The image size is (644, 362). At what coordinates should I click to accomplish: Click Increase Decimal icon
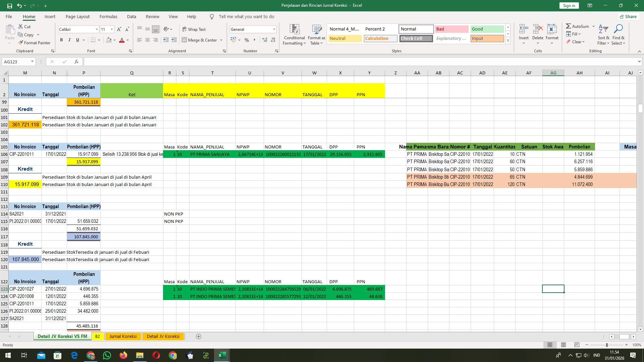tap(265, 40)
